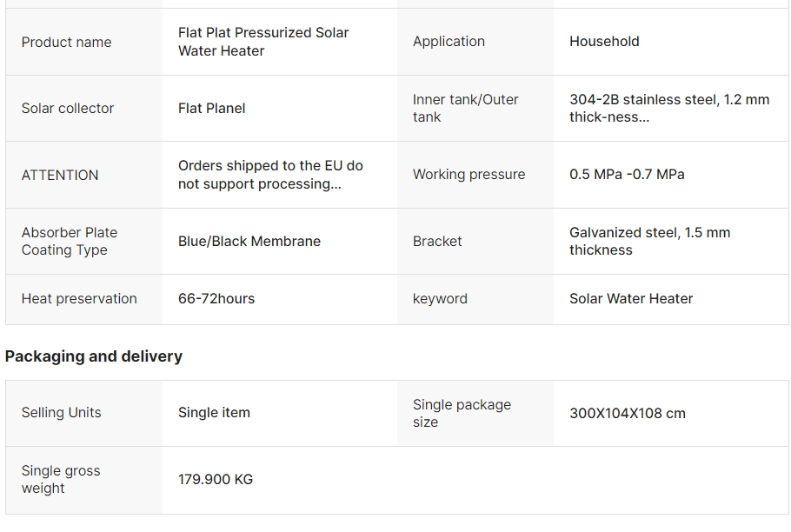The width and height of the screenshot is (791, 532).
Task: Click the "Application" attribute label
Action: pos(449,41)
